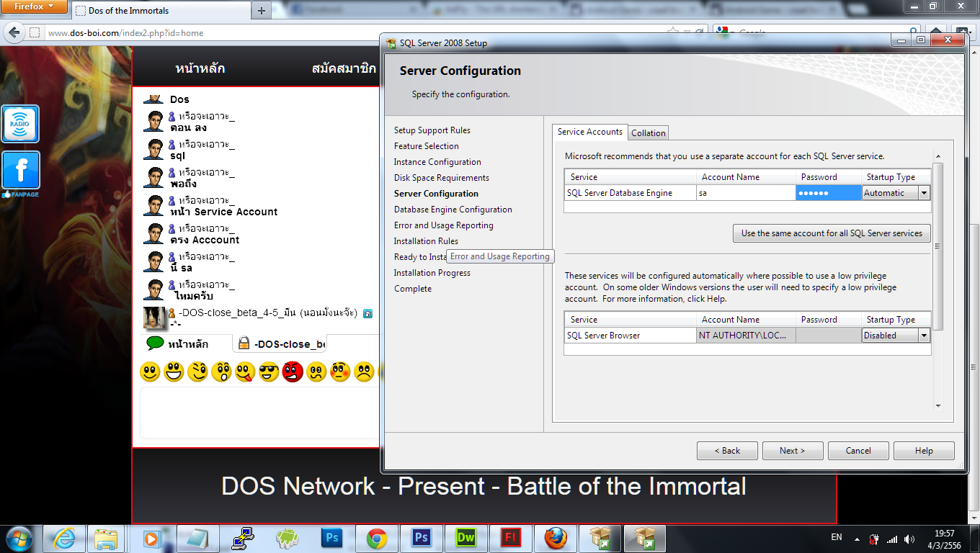This screenshot has height=553, width=980.
Task: Switch to Firefox in the taskbar
Action: click(556, 538)
